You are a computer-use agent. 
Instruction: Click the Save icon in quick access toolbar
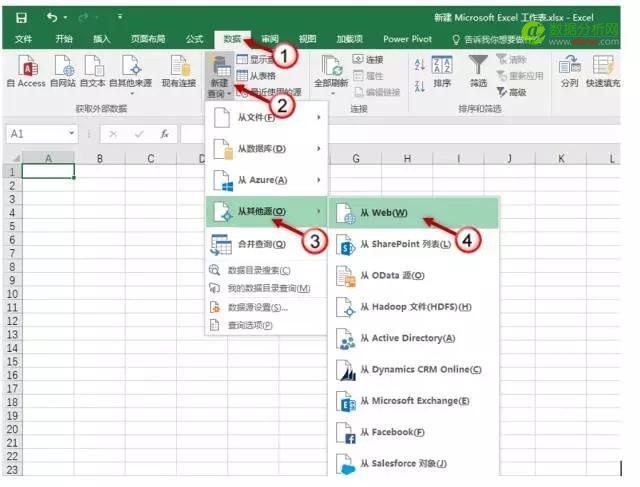coord(21,18)
